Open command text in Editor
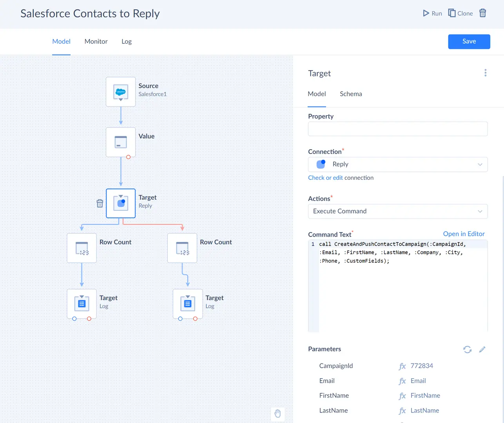Image resolution: width=504 pixels, height=423 pixels. coord(464,234)
